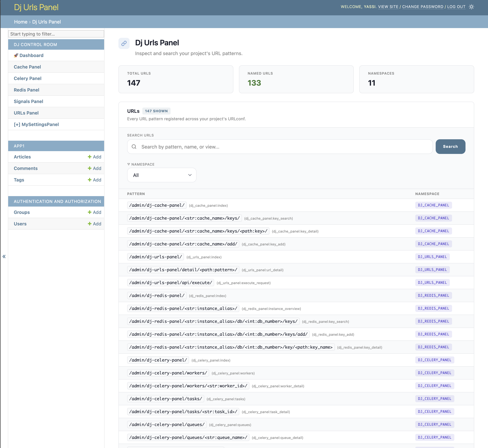
Task: Open the Namespace All dropdown
Action: pos(162,175)
